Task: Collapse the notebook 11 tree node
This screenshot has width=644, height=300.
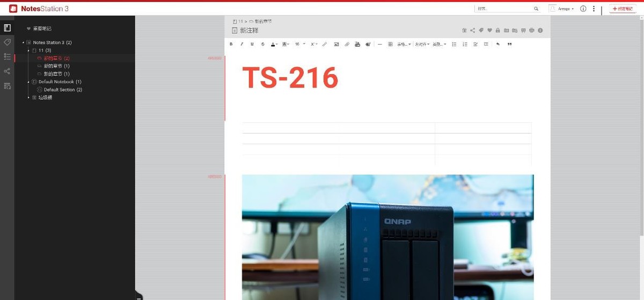Action: click(x=29, y=50)
